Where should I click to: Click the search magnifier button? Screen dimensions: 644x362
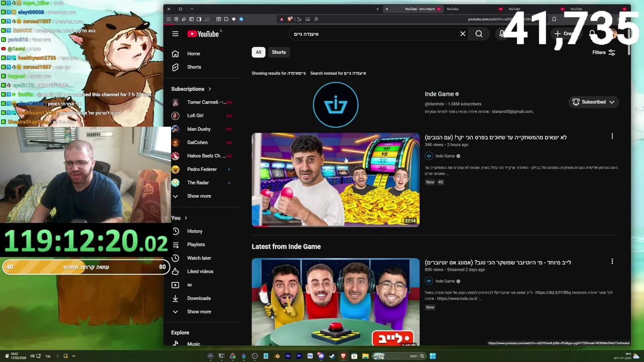point(479,34)
